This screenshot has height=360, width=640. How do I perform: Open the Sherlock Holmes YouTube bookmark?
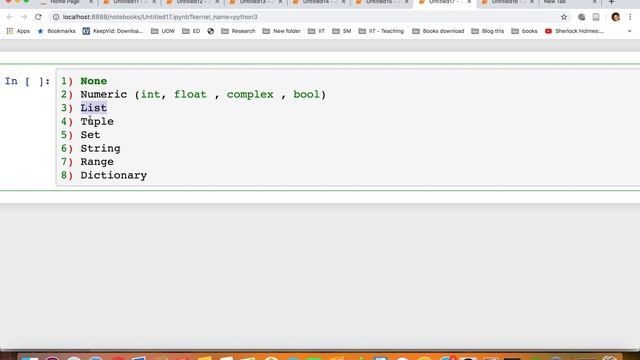574,31
